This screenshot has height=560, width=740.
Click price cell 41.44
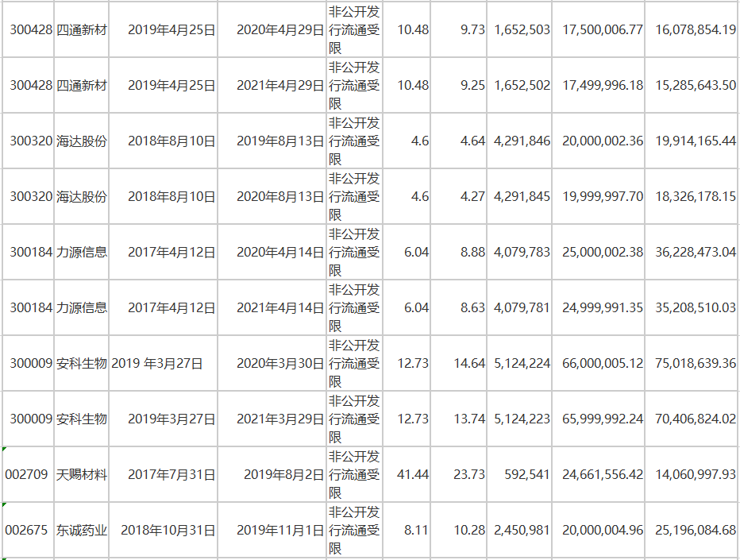click(407, 474)
